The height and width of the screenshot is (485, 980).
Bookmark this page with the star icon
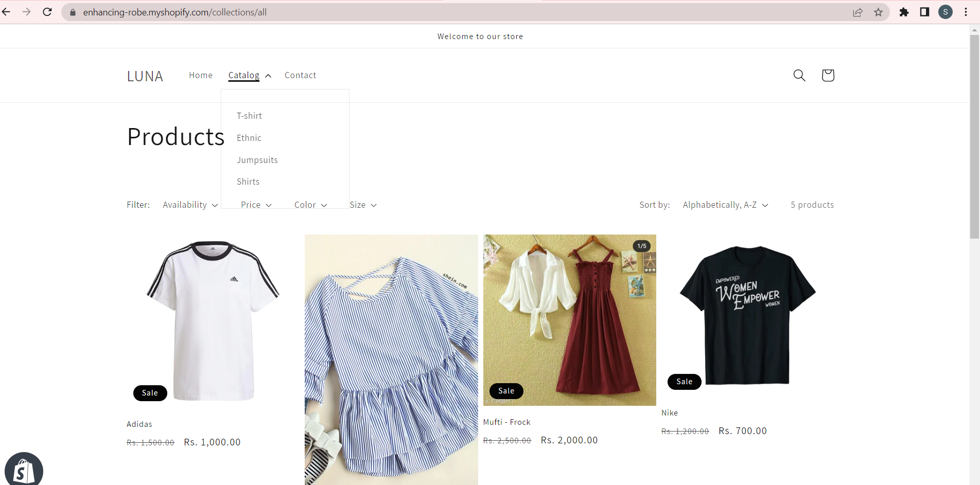tap(878, 12)
